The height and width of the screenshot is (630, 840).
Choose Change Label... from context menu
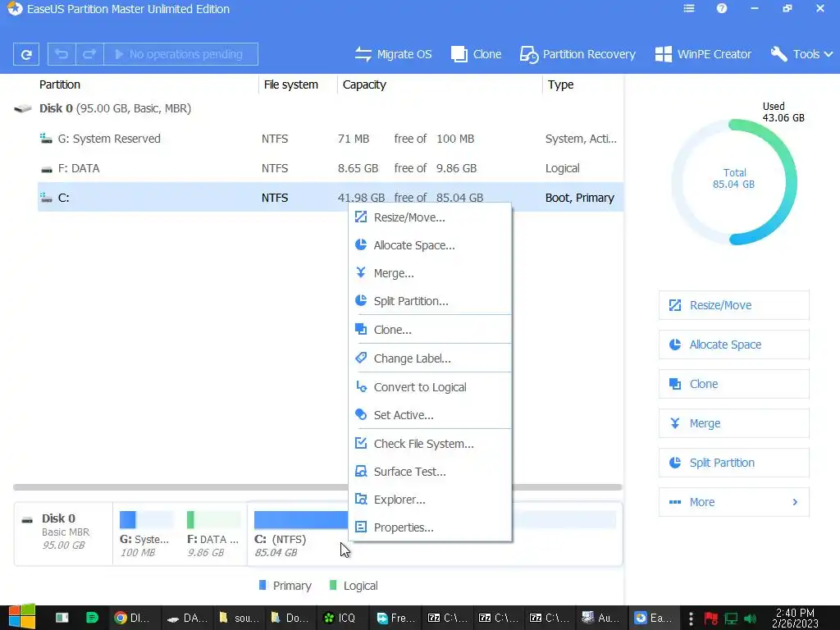pos(430,358)
